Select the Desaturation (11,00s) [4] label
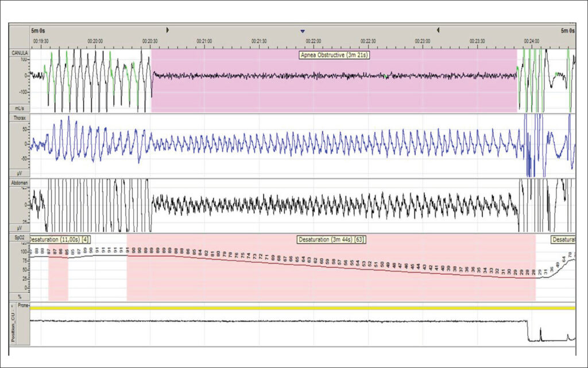 (59, 240)
